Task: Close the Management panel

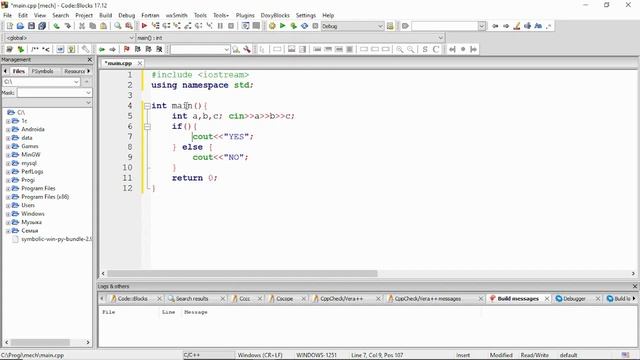Action: [90, 60]
